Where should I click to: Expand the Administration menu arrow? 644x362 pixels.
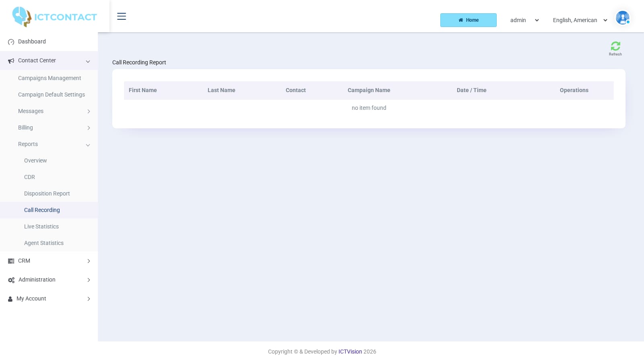(89, 280)
